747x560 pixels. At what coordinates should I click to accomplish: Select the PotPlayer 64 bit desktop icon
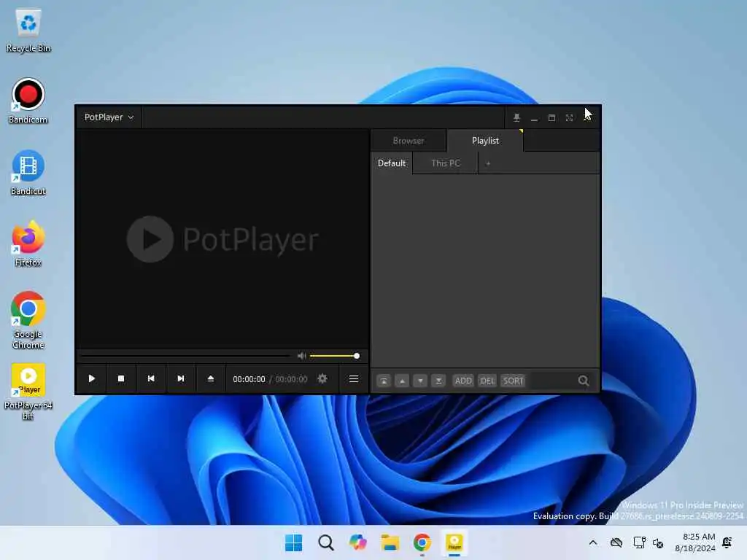click(28, 392)
